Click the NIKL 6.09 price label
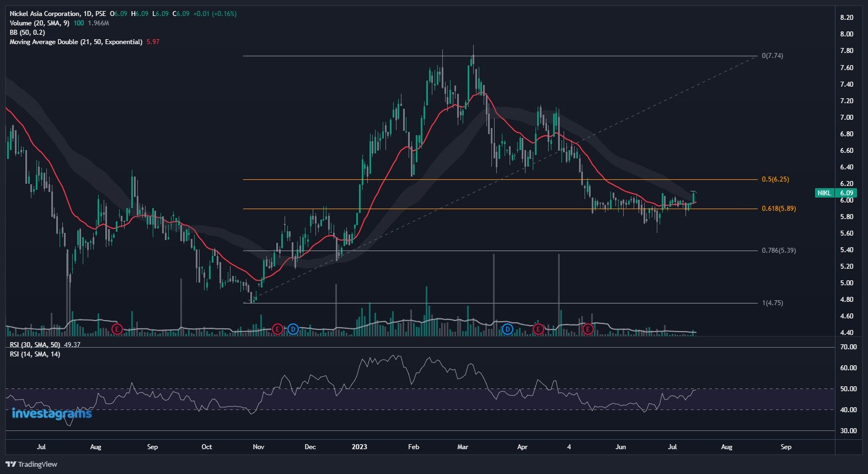Image resolution: width=868 pixels, height=474 pixels. [x=836, y=193]
